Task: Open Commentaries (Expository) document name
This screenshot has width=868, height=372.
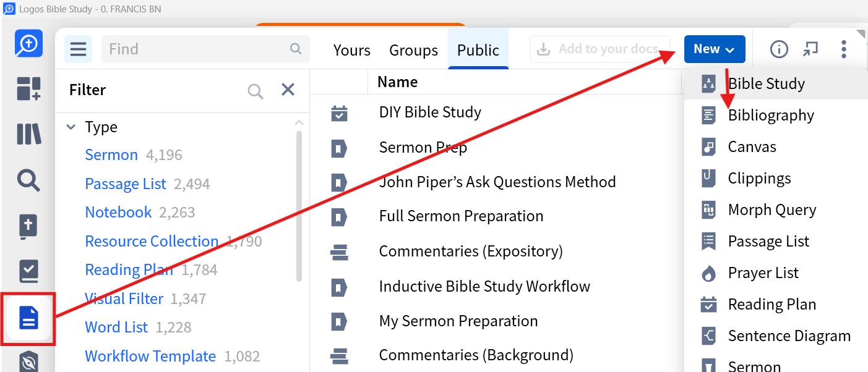Action: [x=471, y=251]
